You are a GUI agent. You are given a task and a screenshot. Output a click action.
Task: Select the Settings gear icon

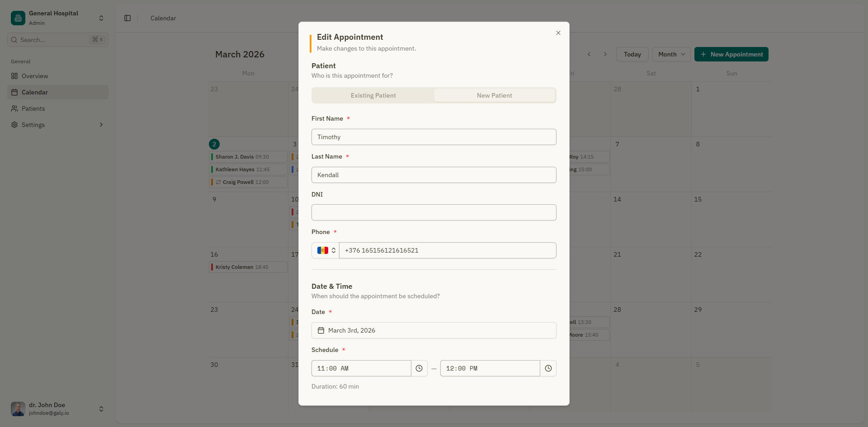coord(14,125)
